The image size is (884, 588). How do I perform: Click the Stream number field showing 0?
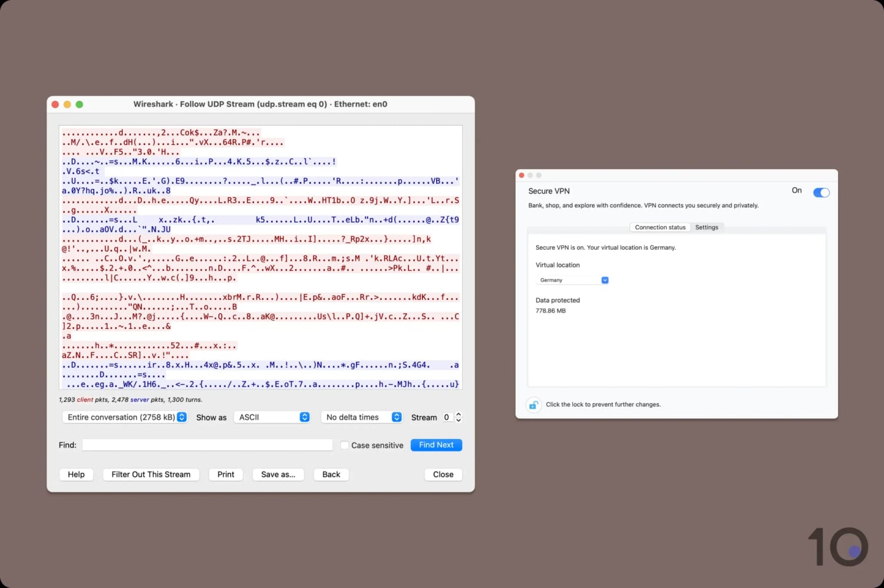pos(447,417)
